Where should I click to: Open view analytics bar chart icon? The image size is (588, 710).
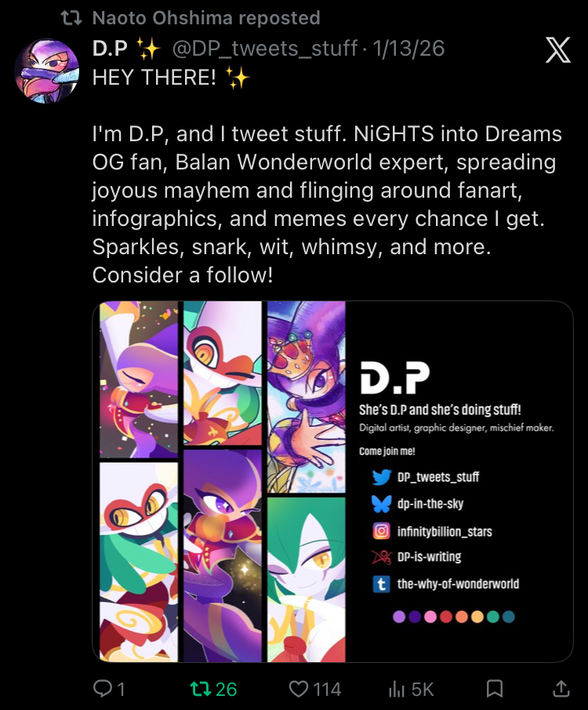click(396, 689)
